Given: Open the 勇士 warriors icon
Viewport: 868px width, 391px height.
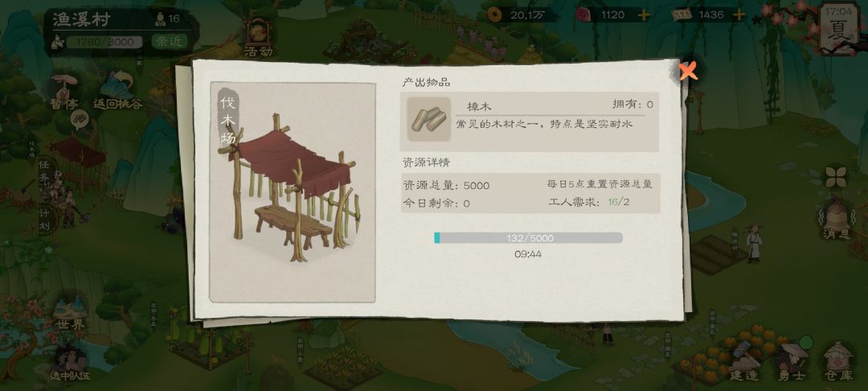Looking at the screenshot, I should pos(791,363).
